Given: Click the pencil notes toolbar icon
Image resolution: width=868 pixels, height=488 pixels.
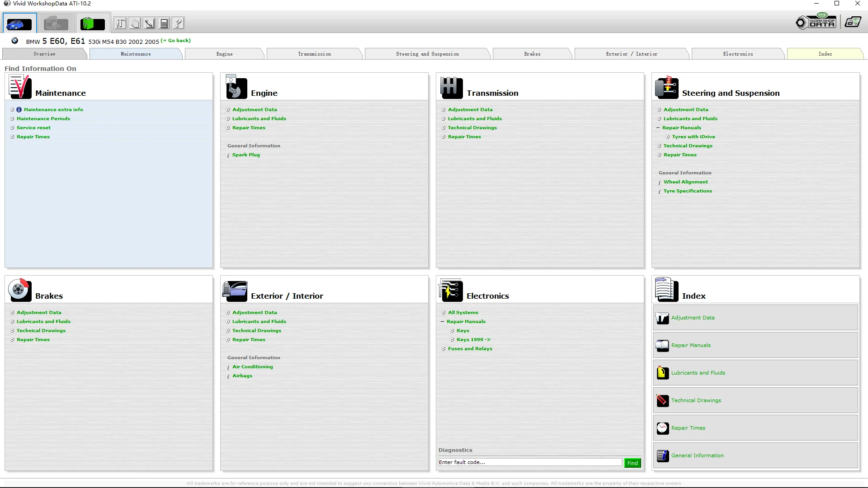Looking at the screenshot, I should (x=150, y=23).
